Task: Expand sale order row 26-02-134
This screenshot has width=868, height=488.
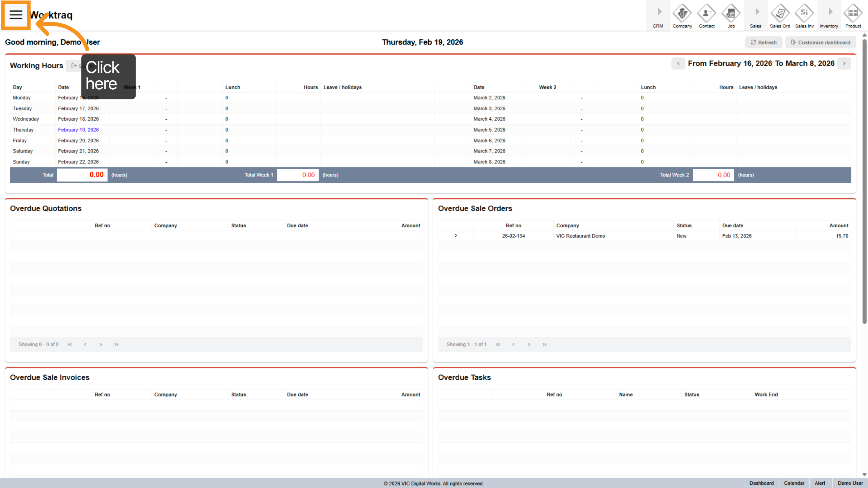Action: [456, 236]
